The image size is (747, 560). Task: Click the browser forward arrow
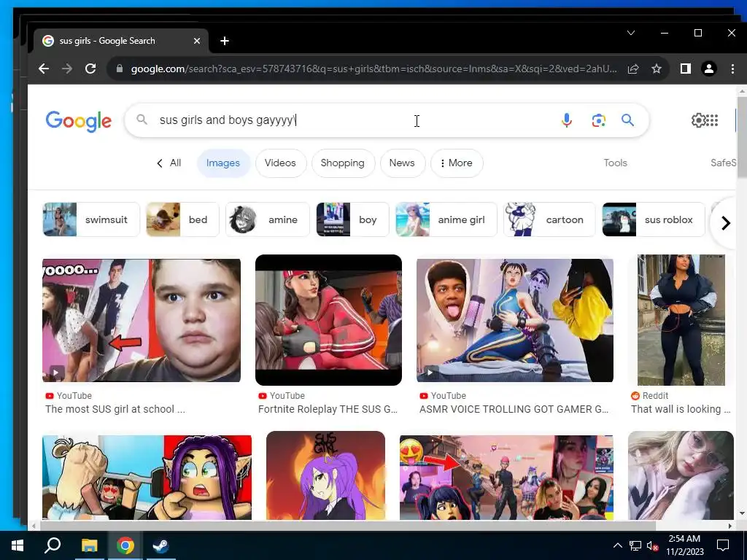point(67,69)
